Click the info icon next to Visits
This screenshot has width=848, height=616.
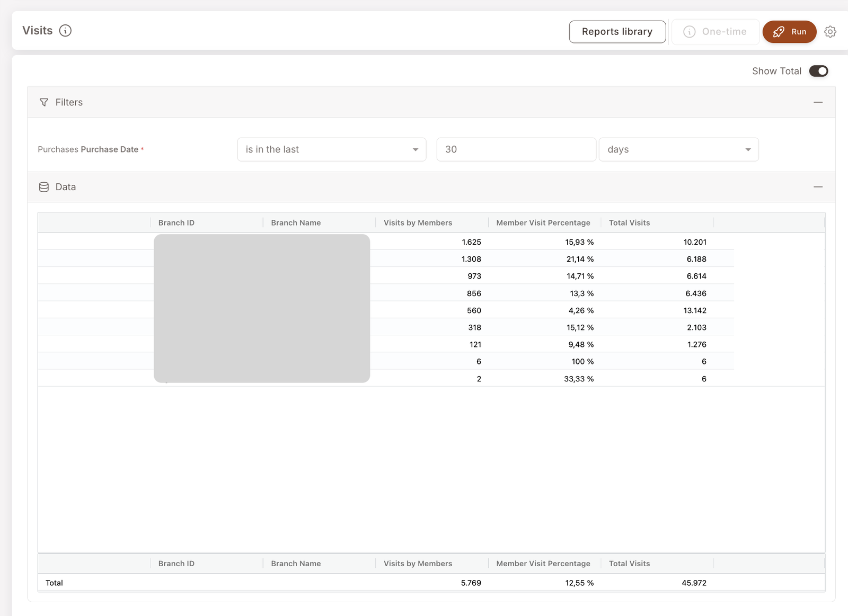tap(65, 31)
